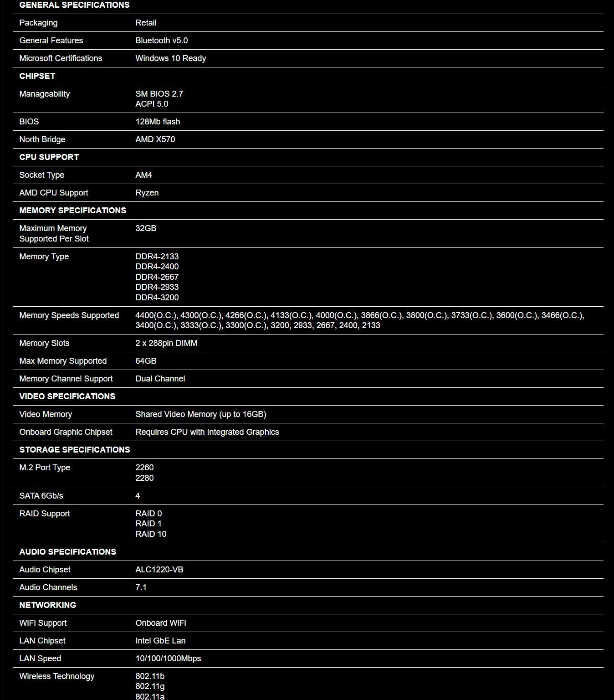The width and height of the screenshot is (614, 700).
Task: Select the 'Manageability' row label
Action: point(44,94)
